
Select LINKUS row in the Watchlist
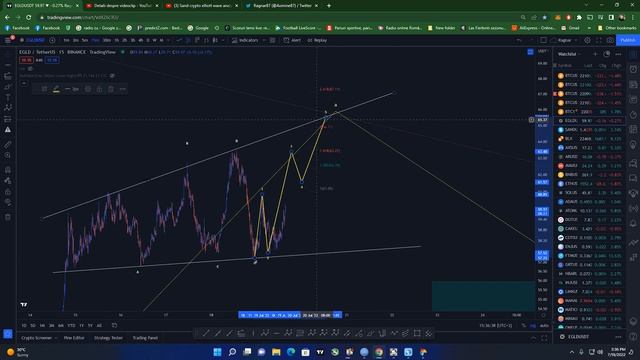pos(590,291)
